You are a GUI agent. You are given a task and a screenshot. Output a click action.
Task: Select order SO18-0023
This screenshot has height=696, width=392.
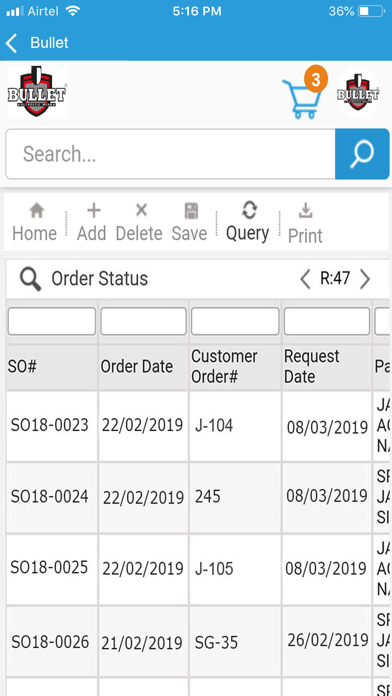50,426
